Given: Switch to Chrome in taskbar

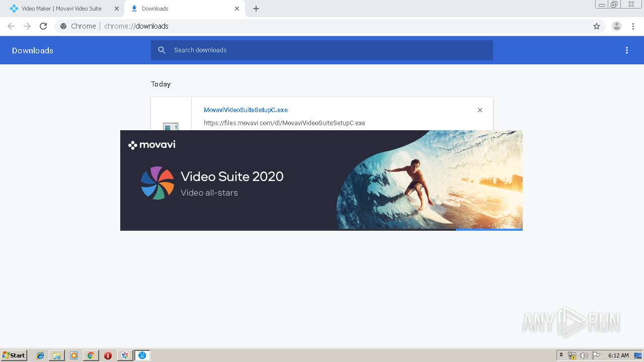Looking at the screenshot, I should pos(91,355).
